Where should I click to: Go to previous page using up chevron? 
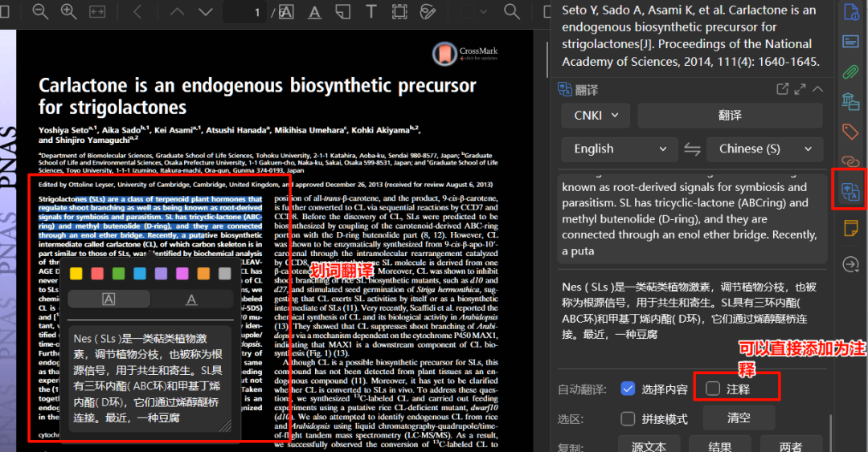tap(177, 11)
